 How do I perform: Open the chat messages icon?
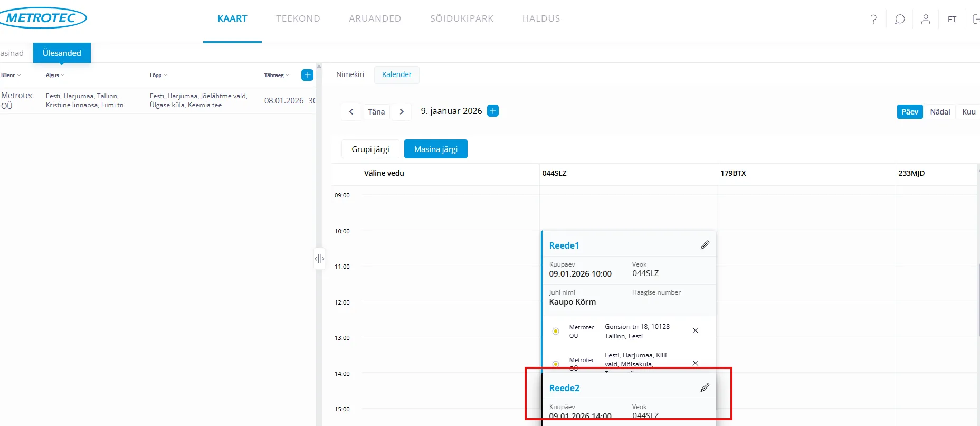tap(900, 19)
